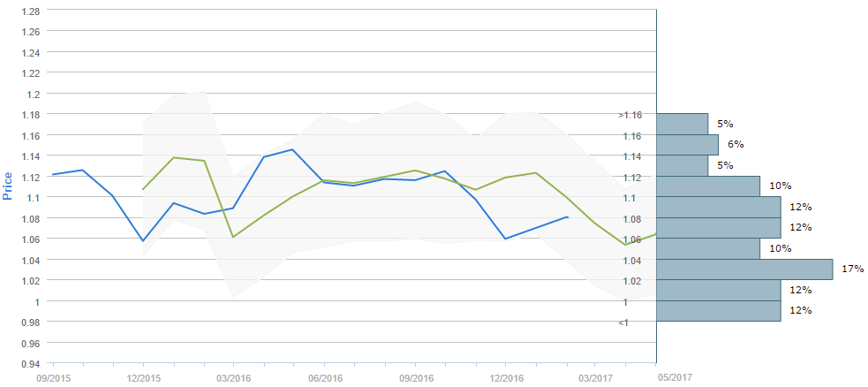
Task: Click the blue line's right end point
Action: click(x=568, y=216)
